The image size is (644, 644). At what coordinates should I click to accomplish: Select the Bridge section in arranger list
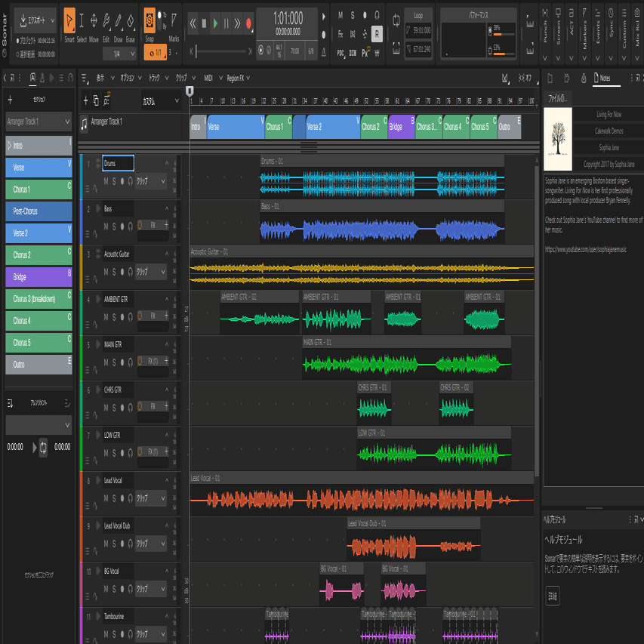tap(39, 277)
